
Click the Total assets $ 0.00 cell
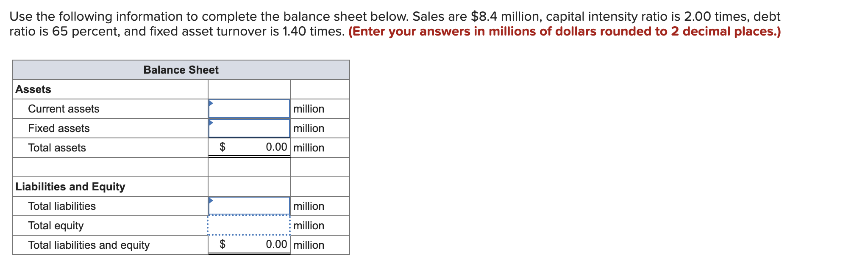(249, 148)
